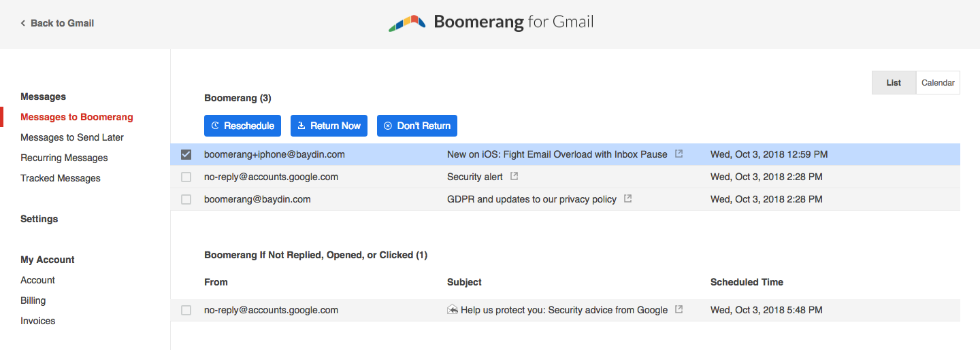Click the Boomerang for Gmail logo
This screenshot has height=350, width=980.
[491, 23]
